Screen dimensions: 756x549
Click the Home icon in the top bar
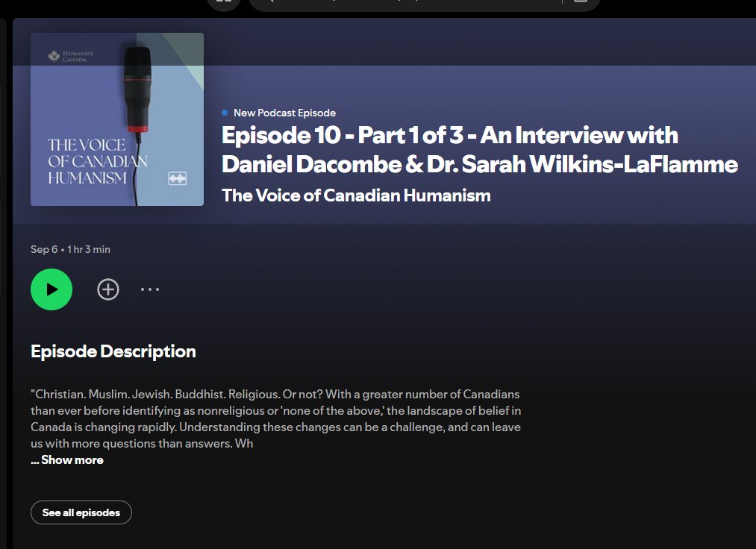pyautogui.click(x=223, y=4)
